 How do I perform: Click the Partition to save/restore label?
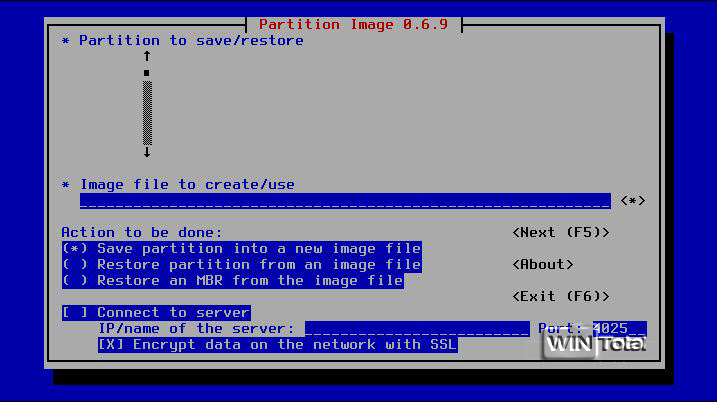(191, 41)
